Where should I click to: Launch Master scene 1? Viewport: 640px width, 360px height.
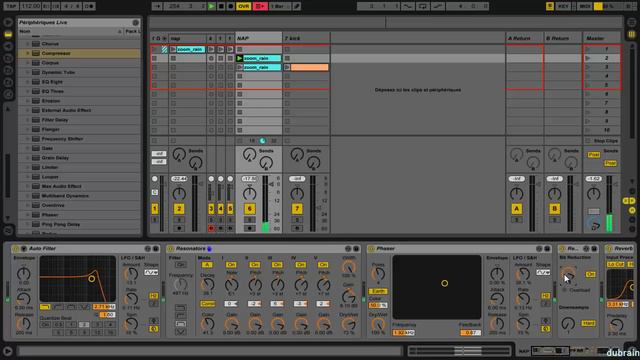588,49
